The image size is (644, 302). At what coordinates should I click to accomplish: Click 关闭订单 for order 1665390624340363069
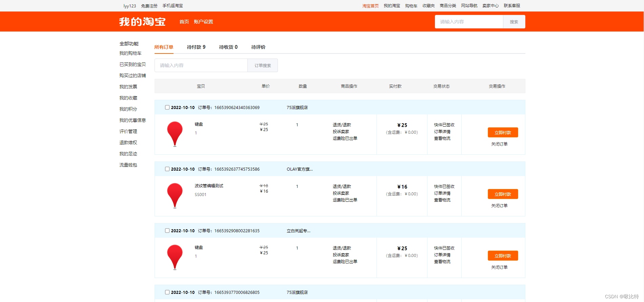(x=499, y=144)
